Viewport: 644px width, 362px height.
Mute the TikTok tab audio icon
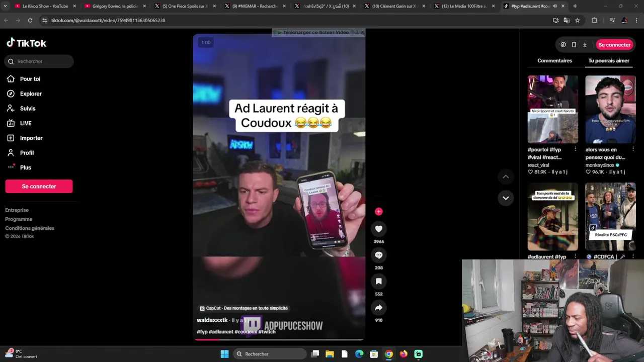coord(555,6)
